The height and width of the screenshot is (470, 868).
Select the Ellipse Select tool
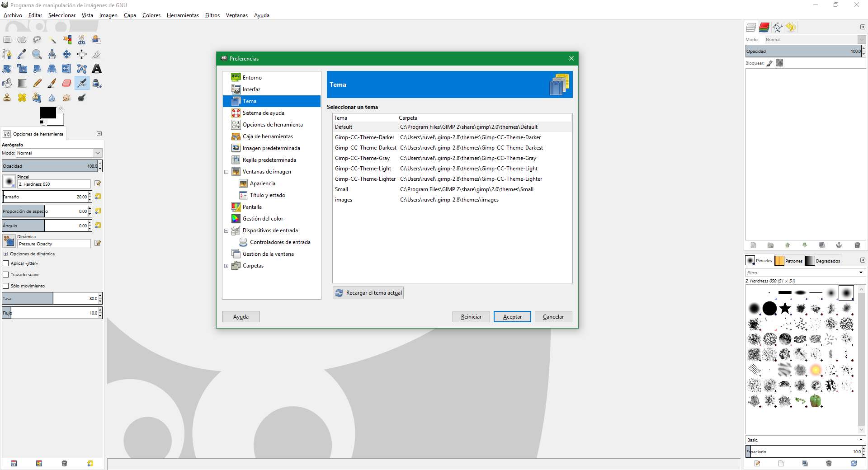tap(22, 40)
